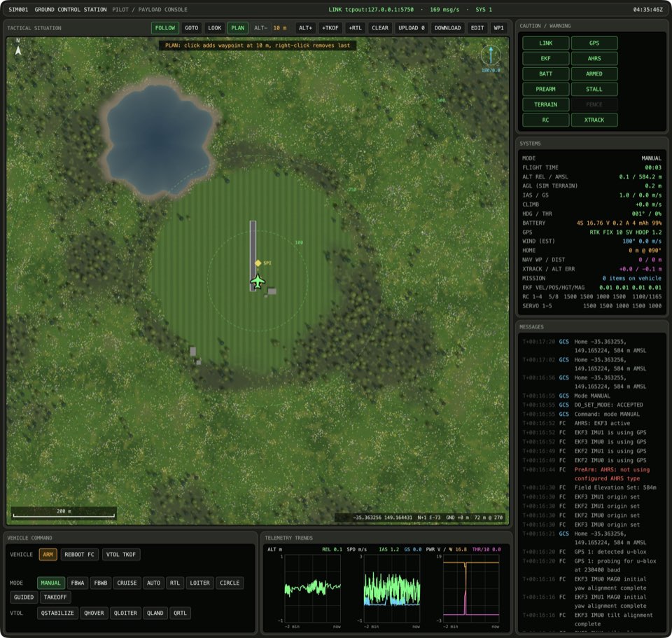Click the RC status indicator
672x638 pixels.
pyautogui.click(x=545, y=120)
